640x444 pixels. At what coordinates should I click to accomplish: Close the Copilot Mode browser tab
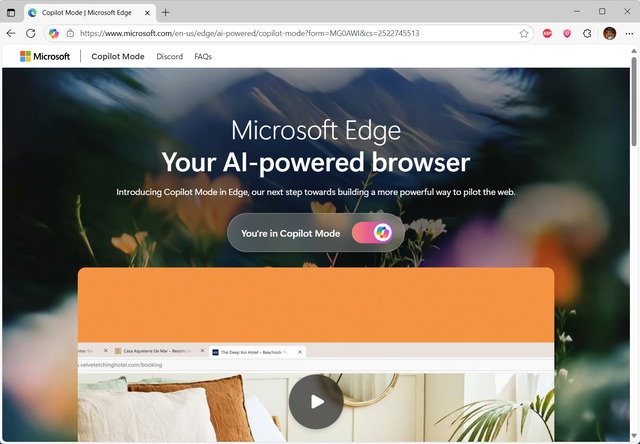147,13
